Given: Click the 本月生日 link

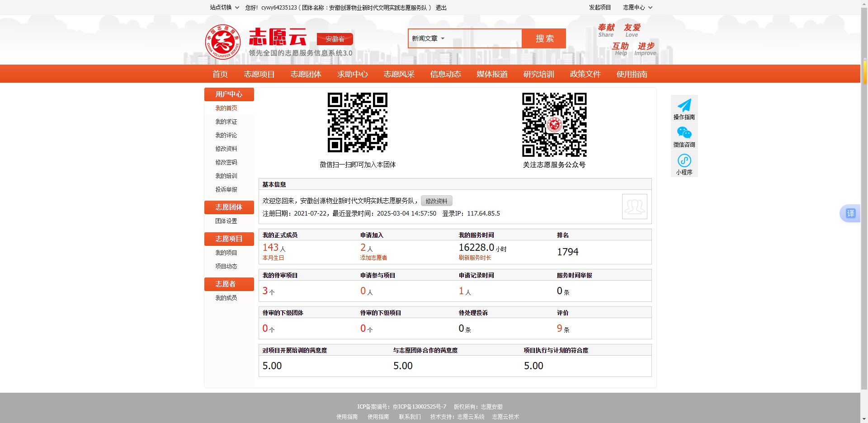Looking at the screenshot, I should (273, 258).
